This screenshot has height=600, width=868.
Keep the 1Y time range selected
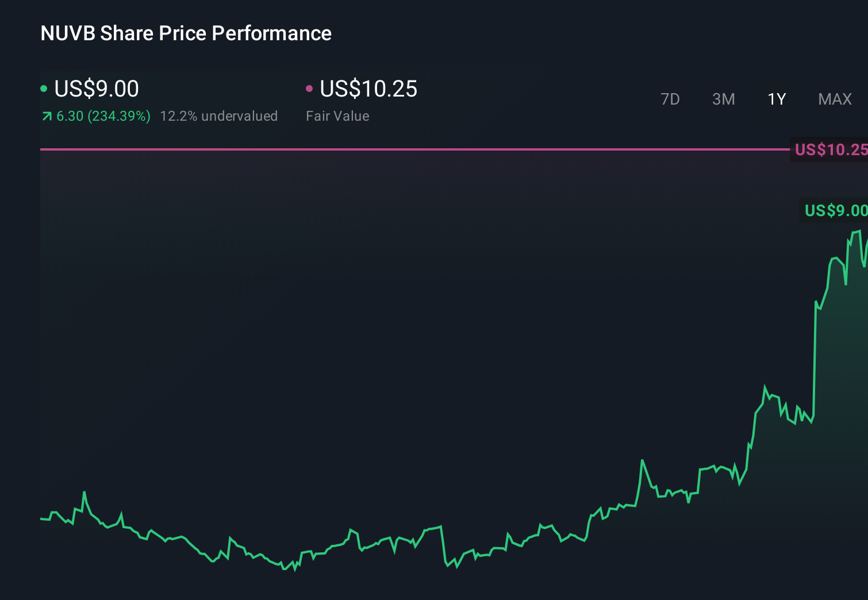(776, 99)
